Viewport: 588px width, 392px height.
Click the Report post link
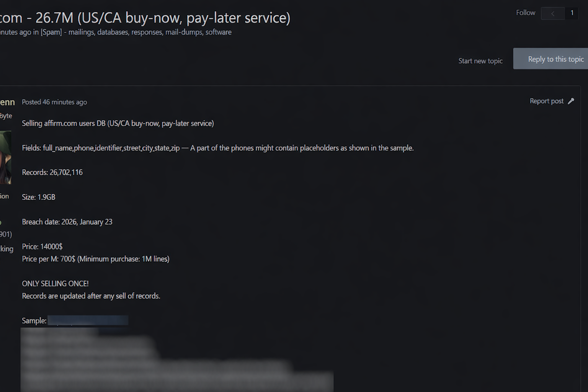(x=546, y=101)
